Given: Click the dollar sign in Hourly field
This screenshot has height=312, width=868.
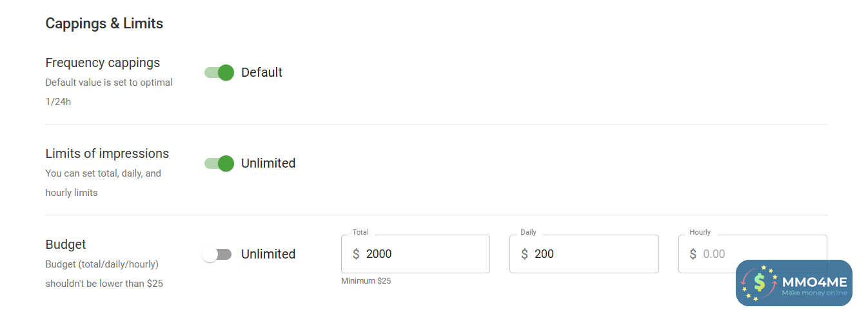Looking at the screenshot, I should [693, 254].
